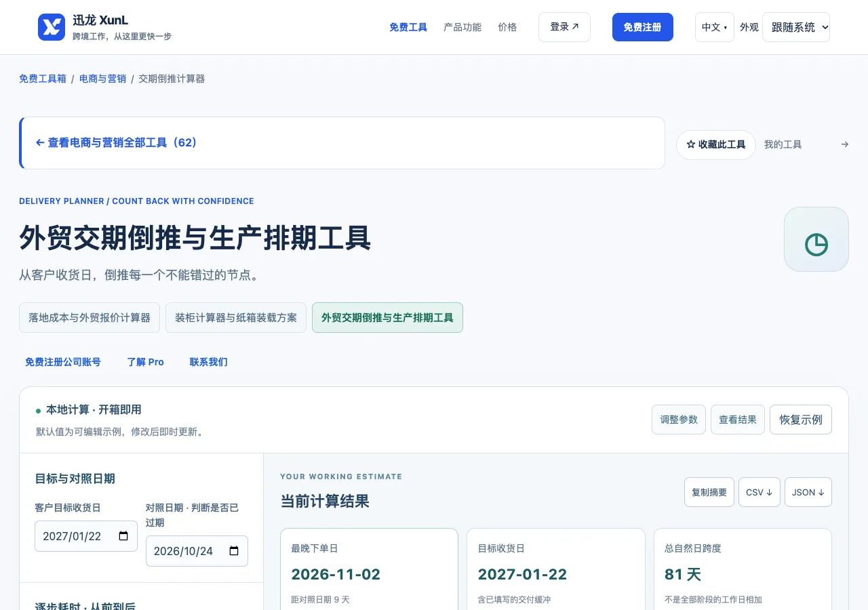Click the clock icon tile beside the title
Image resolution: width=868 pixels, height=610 pixels.
coord(816,239)
